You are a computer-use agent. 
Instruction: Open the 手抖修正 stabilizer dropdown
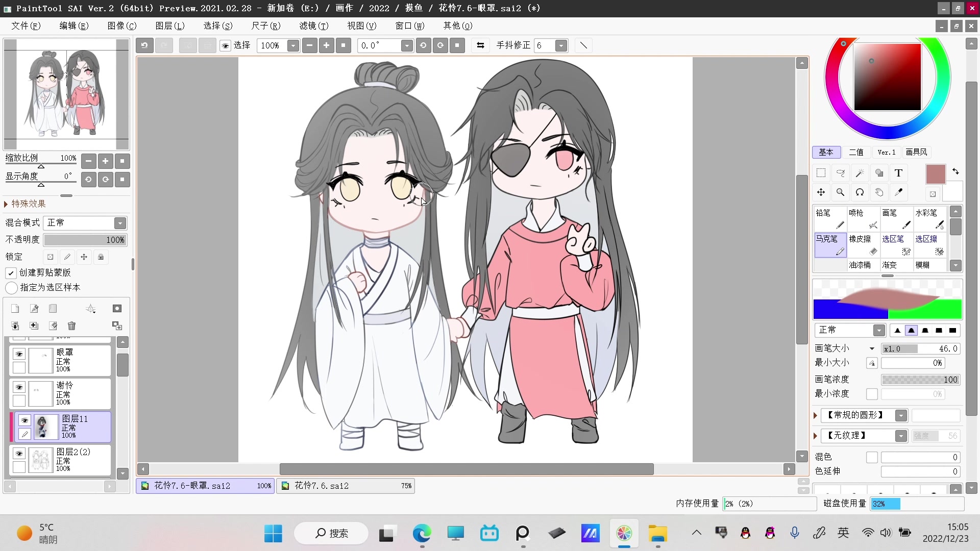561,46
